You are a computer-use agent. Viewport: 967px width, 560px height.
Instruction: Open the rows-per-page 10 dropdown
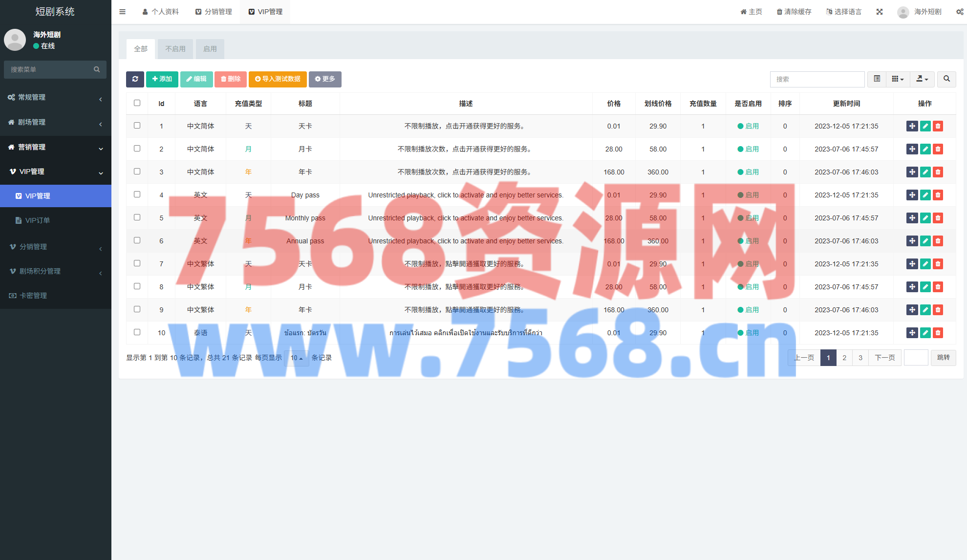pos(296,358)
